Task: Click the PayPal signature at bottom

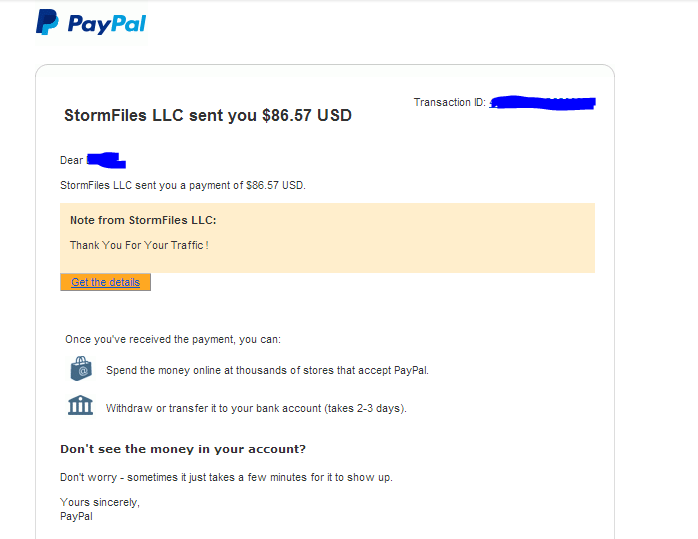Action: coord(76,516)
